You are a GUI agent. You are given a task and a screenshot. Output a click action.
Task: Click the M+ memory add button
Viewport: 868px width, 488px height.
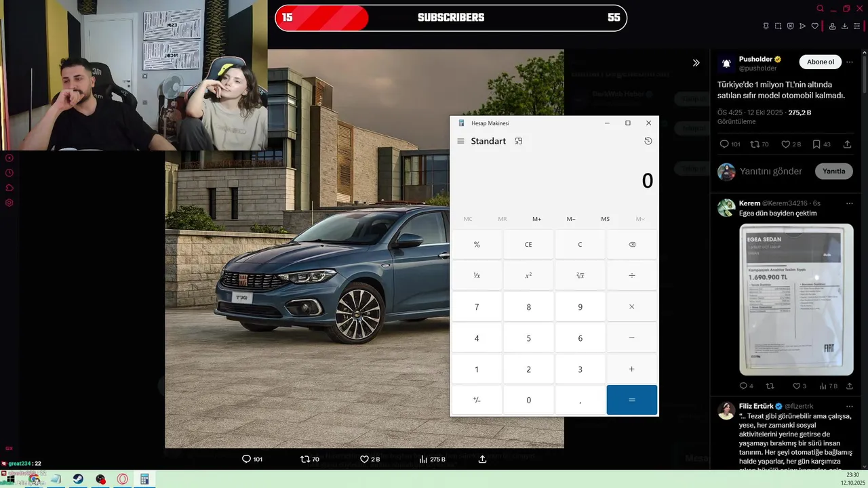(537, 219)
